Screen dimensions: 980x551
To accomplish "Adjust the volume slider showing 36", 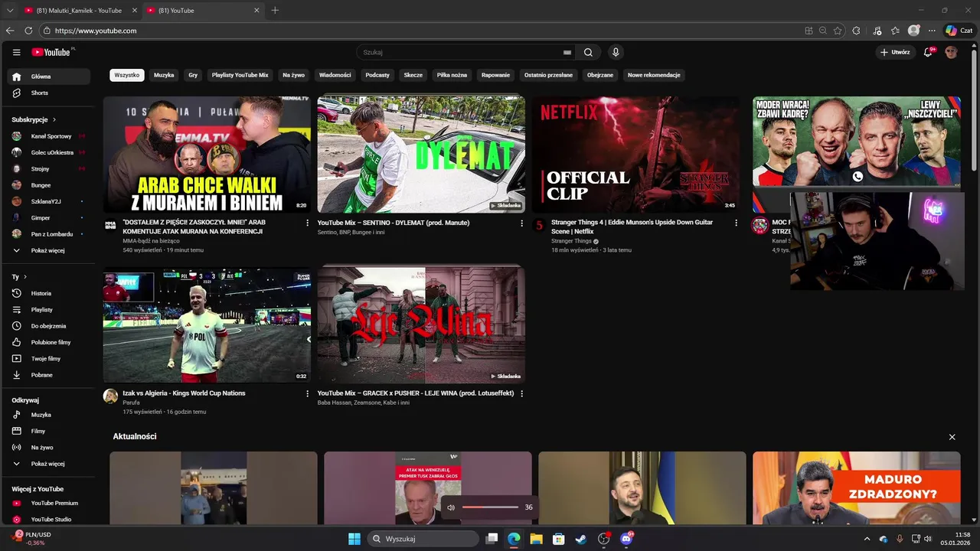I will click(490, 507).
